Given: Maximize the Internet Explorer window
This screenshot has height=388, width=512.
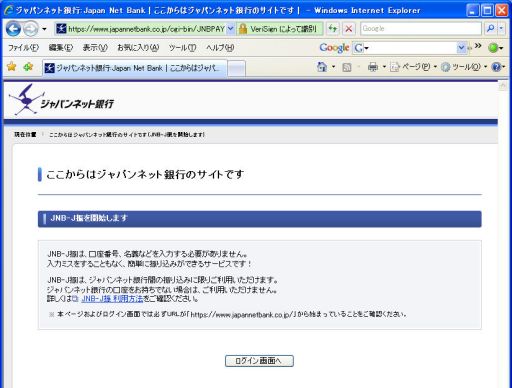Looking at the screenshot, I should click(x=487, y=11).
